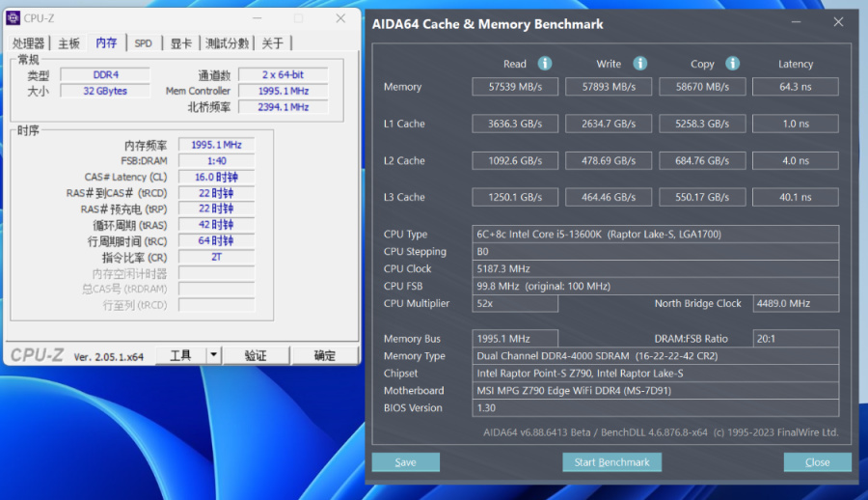868x500 pixels.
Task: Click the L2 Cache Copy value 684.76 GB/s
Action: click(x=702, y=161)
